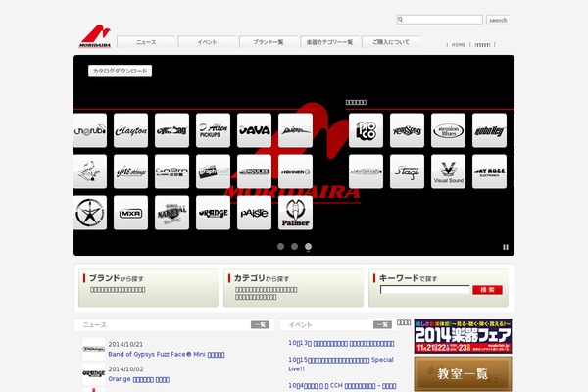
Task: Open the Clayton brand tile
Action: pyautogui.click(x=130, y=130)
